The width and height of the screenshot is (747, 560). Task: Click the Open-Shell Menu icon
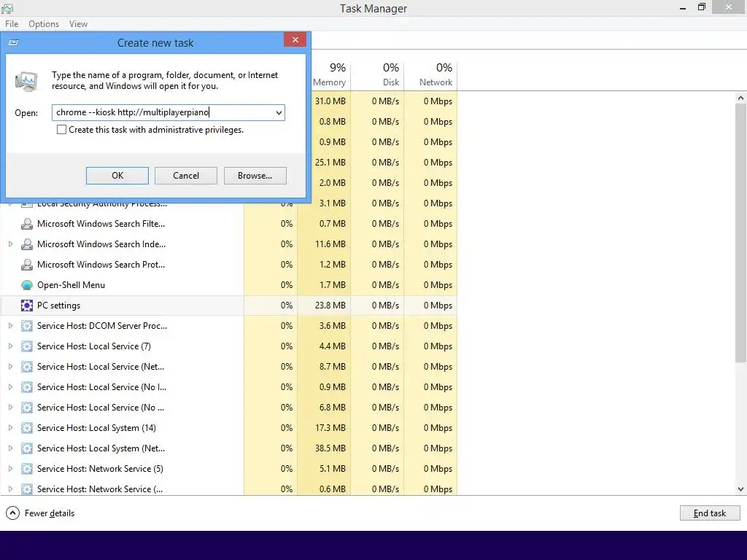tap(27, 285)
